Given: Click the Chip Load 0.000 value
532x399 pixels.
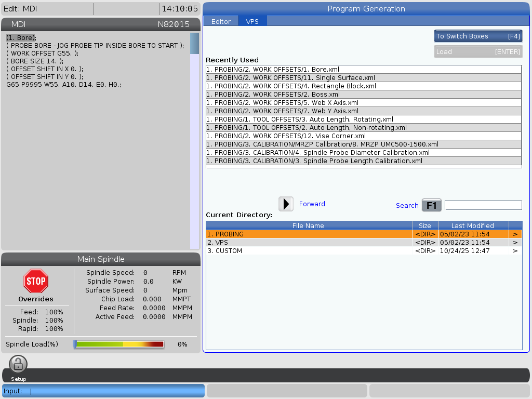Looking at the screenshot, I should coord(152,299).
